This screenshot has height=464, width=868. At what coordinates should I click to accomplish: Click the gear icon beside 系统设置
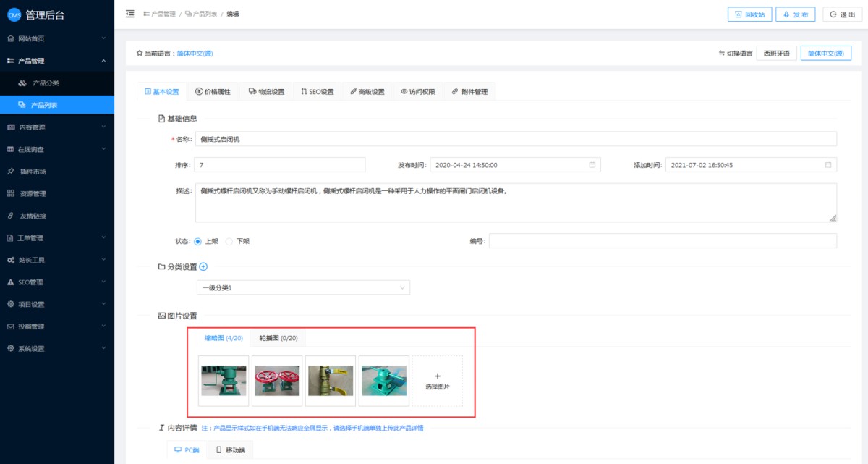coord(10,348)
